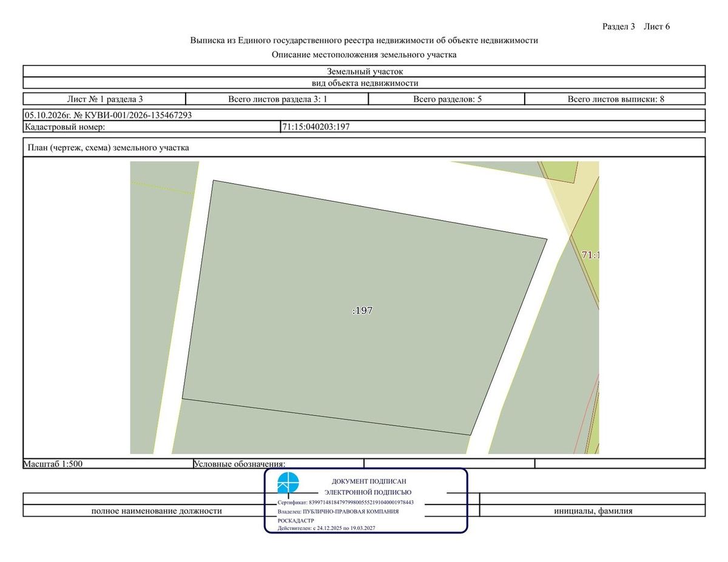Viewport: 728px width, 562px height.
Task: Click the validity line "Действителен: с 24.12.2025 по 19.03.2027"
Action: click(326, 529)
